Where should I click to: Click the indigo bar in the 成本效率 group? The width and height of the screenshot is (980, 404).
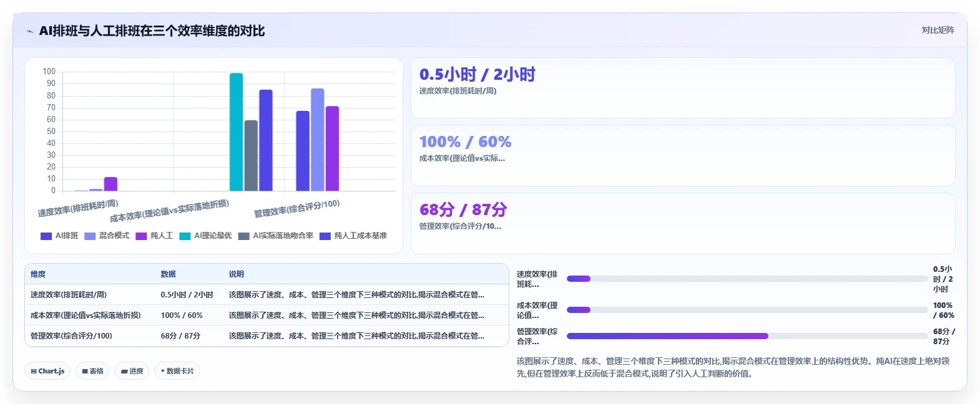pos(266,140)
